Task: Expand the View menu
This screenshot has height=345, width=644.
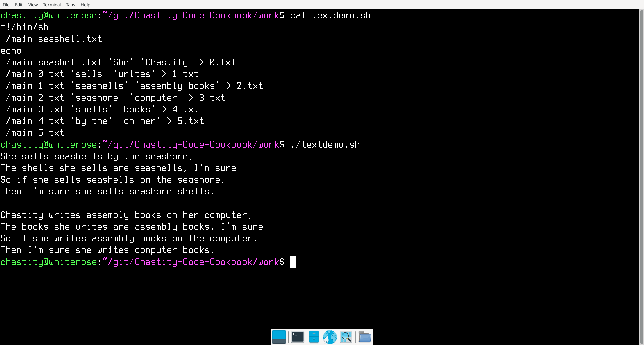Action: tap(33, 5)
